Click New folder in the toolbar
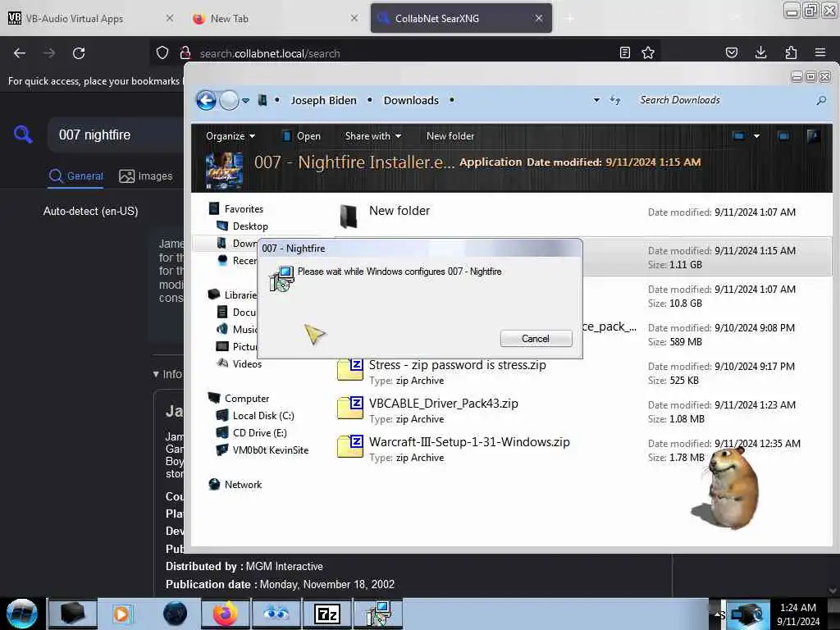840x630 pixels. tap(450, 136)
